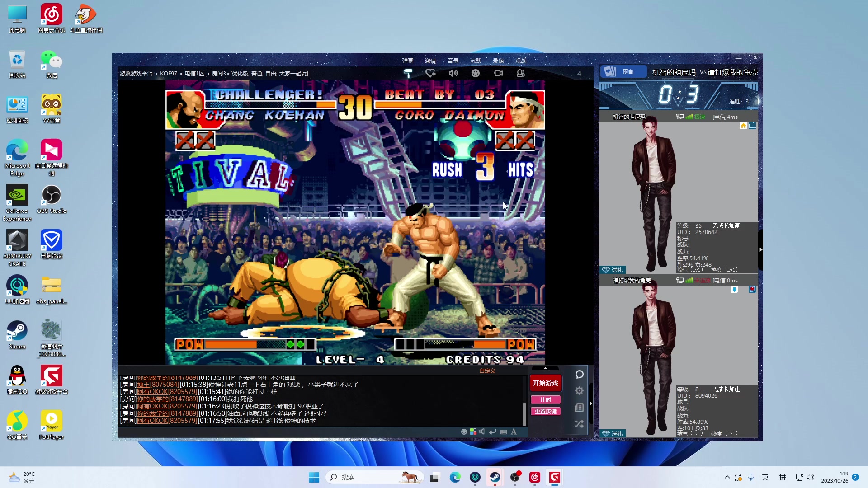Viewport: 868px width, 488px height.
Task: Open the 网易云音乐 desktop icon
Action: 52,19
